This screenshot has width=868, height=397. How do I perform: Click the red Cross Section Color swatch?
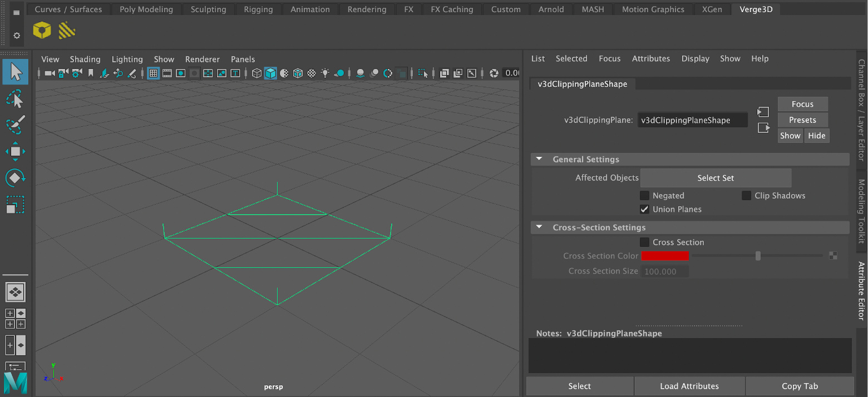(665, 256)
